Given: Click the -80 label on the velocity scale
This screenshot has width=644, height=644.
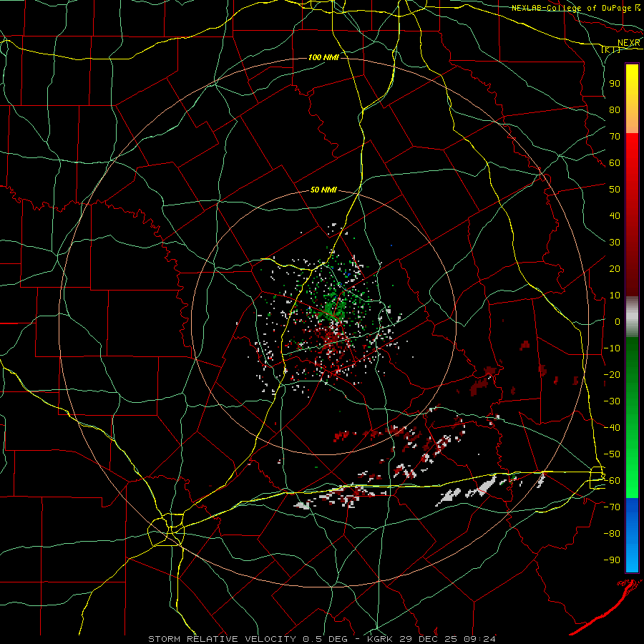Looking at the screenshot, I should 612,534.
